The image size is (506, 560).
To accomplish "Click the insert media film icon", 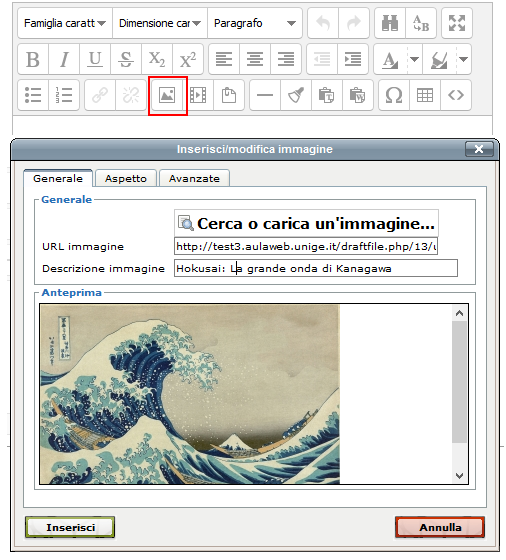I will coord(198,95).
